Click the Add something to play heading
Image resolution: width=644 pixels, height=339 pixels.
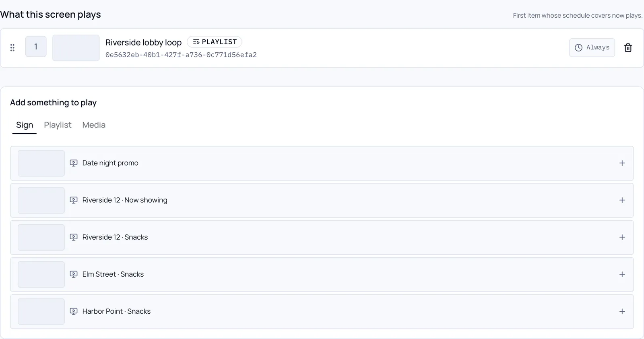coord(53,103)
